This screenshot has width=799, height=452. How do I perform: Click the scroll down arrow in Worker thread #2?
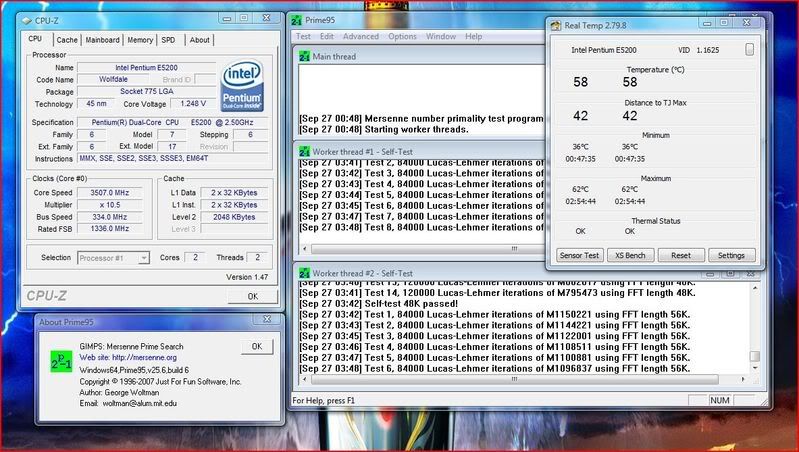pyautogui.click(x=755, y=368)
